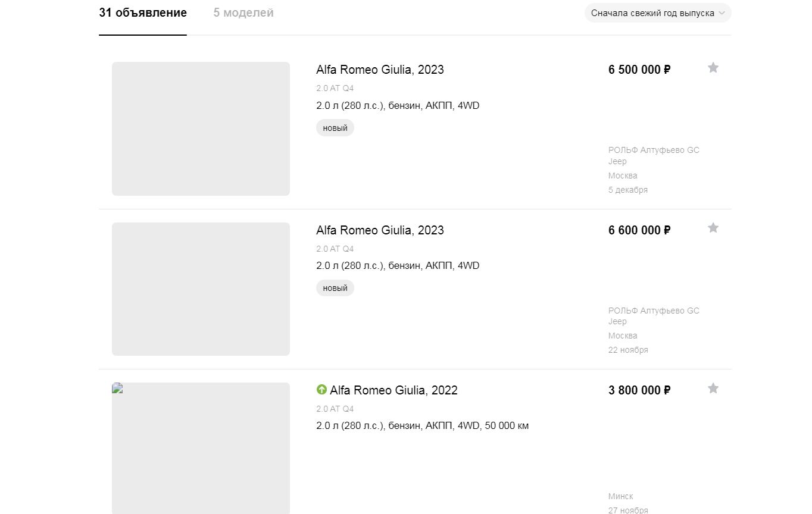
Task: Open the Alfa Romeo Giulia, 2022 listing
Action: [393, 390]
